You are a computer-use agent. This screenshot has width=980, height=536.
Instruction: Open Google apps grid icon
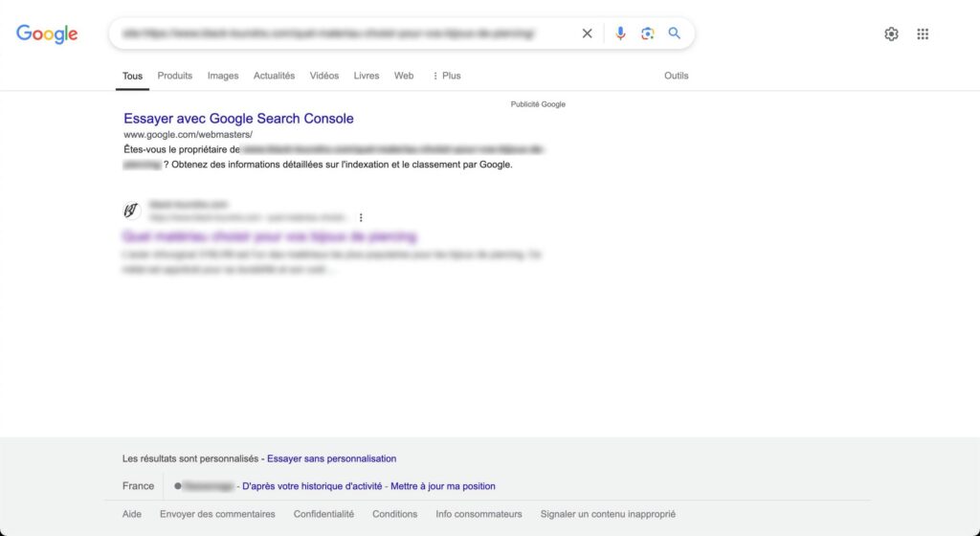click(923, 33)
